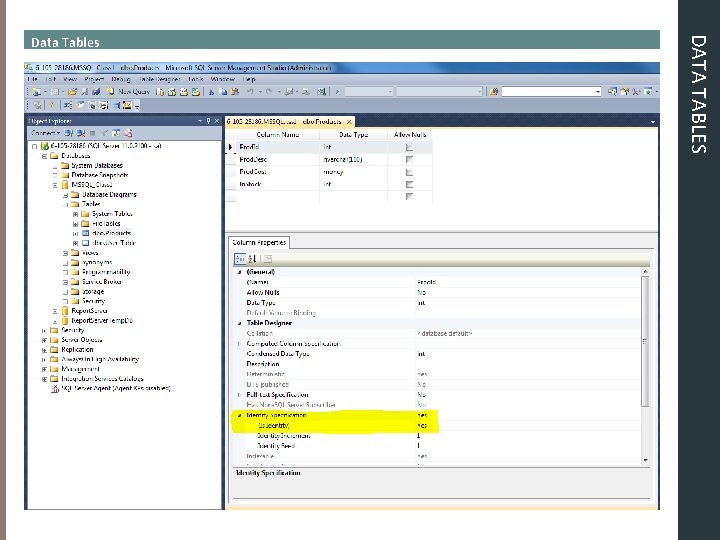Click the Cut scissors icon in toolbar
The width and height of the screenshot is (720, 540).
point(211,92)
